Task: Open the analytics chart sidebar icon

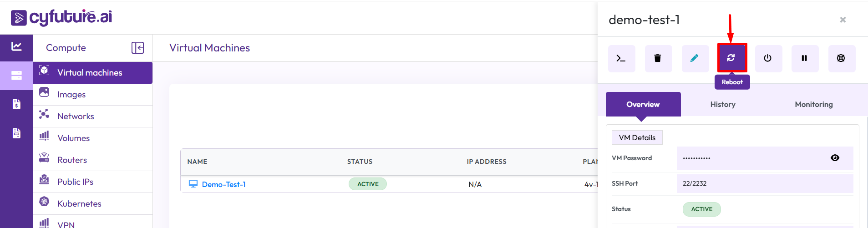Action: pyautogui.click(x=16, y=46)
